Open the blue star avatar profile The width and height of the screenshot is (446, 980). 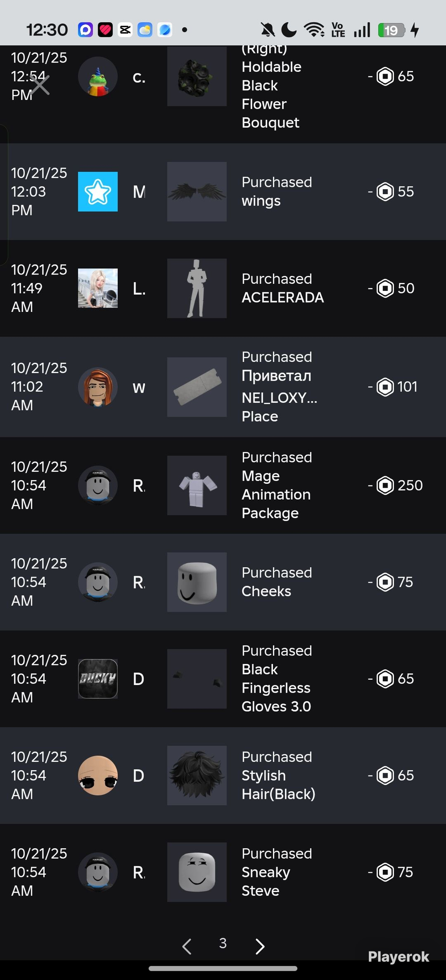tap(98, 191)
